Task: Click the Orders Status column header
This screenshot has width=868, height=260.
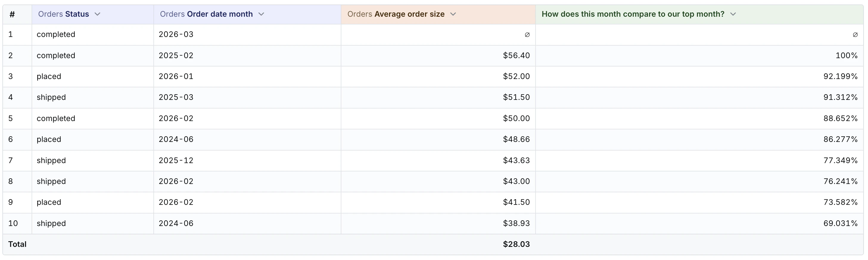Action: click(x=93, y=14)
